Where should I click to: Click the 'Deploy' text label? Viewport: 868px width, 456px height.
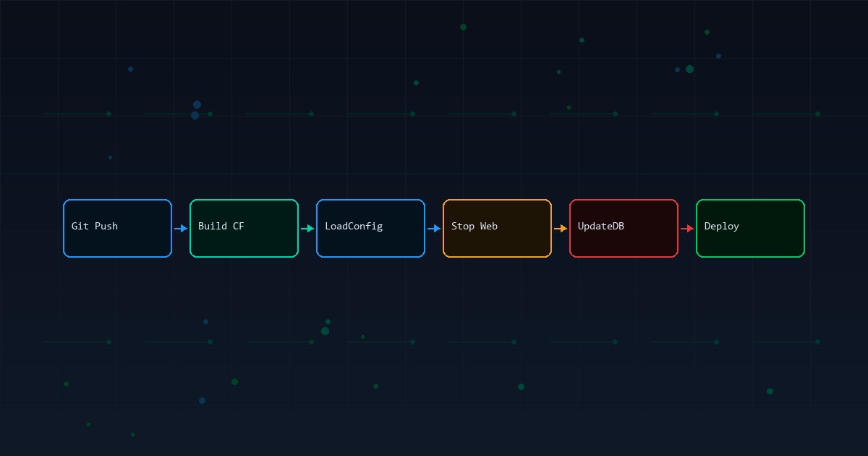coord(721,226)
